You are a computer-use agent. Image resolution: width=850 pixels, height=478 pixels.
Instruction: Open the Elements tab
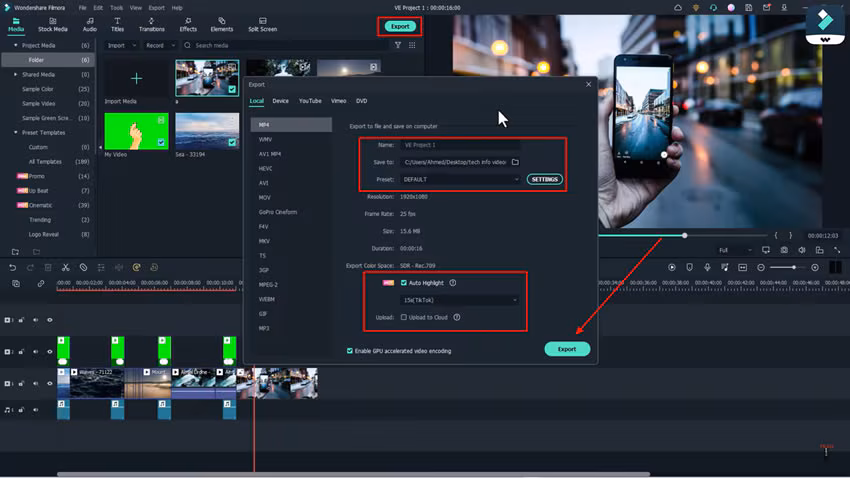pyautogui.click(x=222, y=24)
